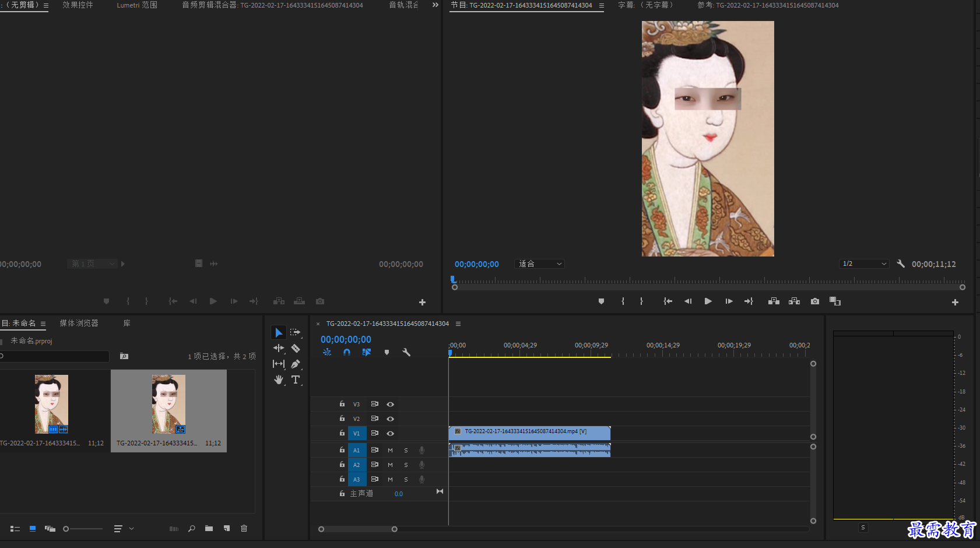Select the Type tool

(x=296, y=380)
